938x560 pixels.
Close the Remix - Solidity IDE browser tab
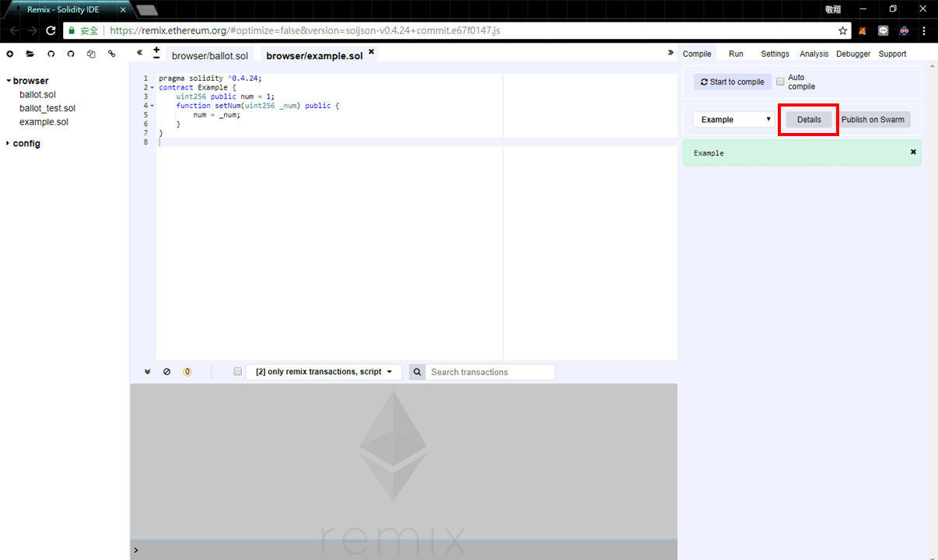point(123,10)
